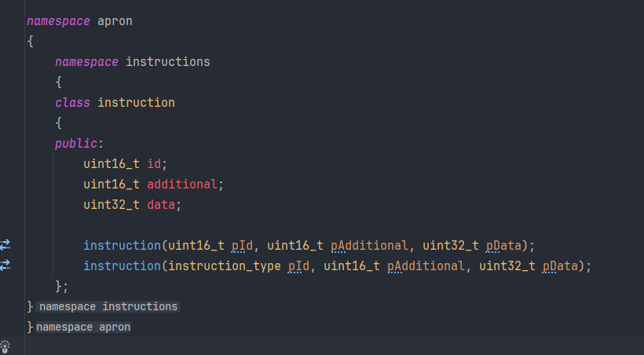
Task: Click 'pId' parameter in the first constructor
Action: click(245, 245)
